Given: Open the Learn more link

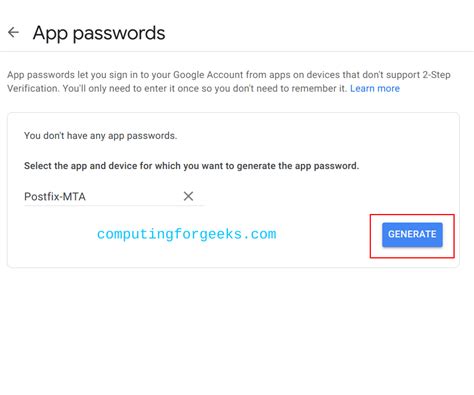Looking at the screenshot, I should 375,88.
